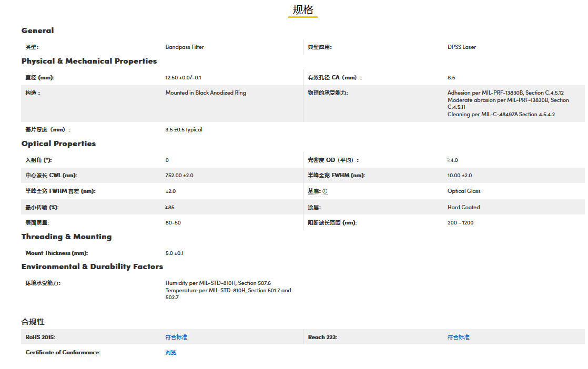Click the Environmental & Durability Factors heading

tap(92, 266)
